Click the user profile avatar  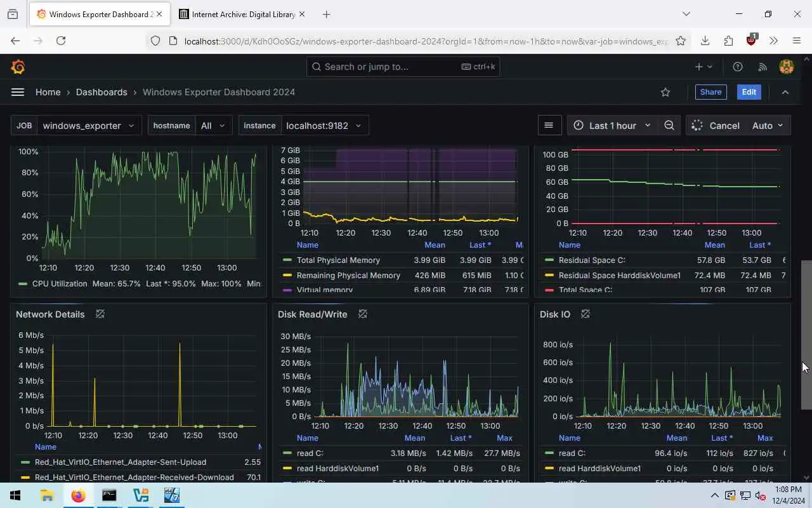pyautogui.click(x=787, y=67)
